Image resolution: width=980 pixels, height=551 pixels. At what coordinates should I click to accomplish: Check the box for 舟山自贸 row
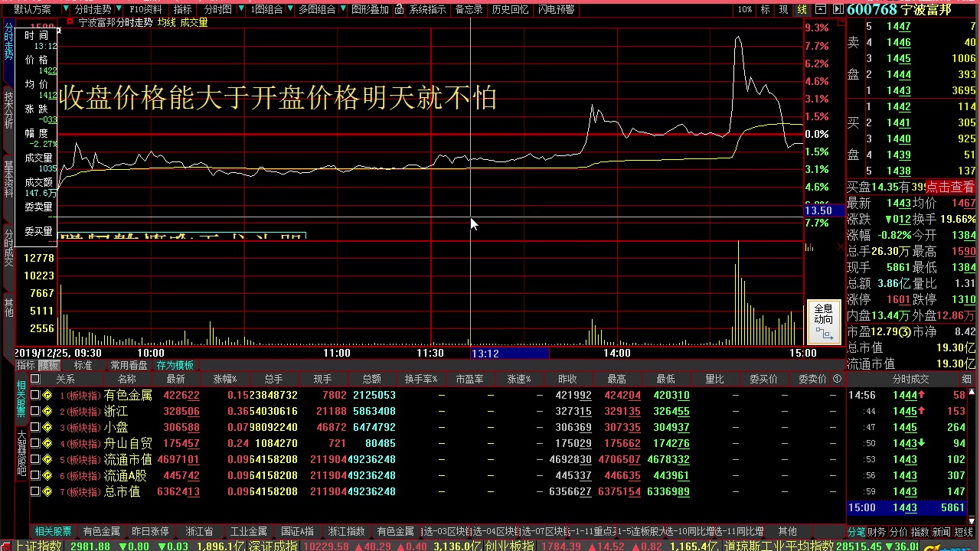34,444
